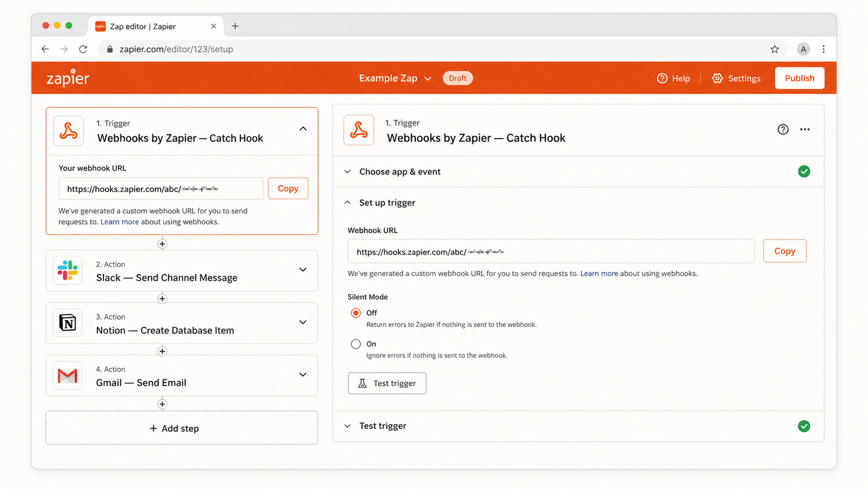The height and width of the screenshot is (489, 868).
Task: Add a step after Slack action using plus
Action: click(x=162, y=299)
